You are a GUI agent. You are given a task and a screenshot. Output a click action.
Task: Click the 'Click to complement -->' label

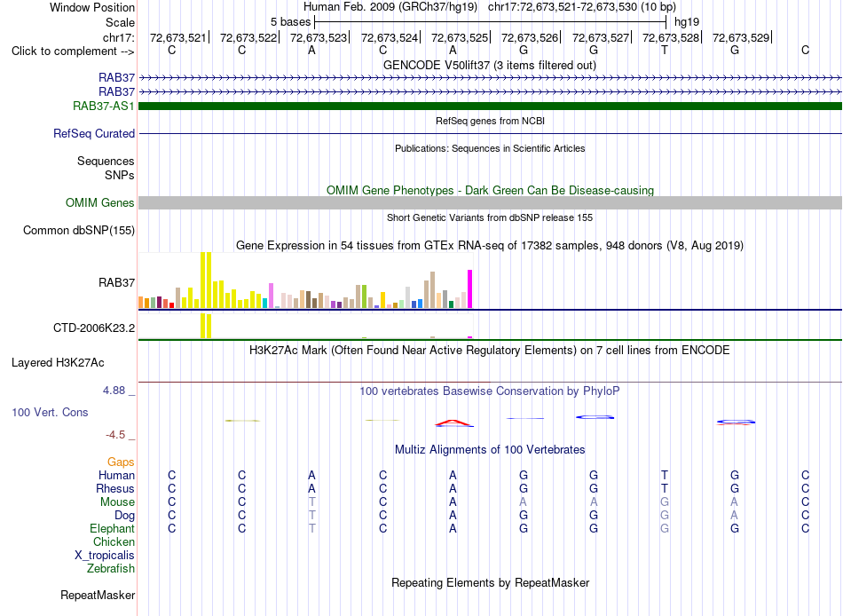click(73, 51)
